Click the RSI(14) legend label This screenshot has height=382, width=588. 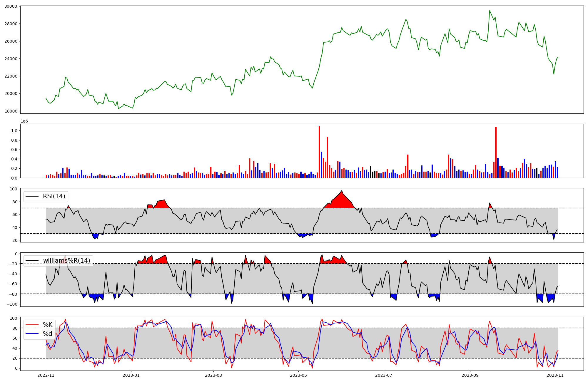pos(54,196)
